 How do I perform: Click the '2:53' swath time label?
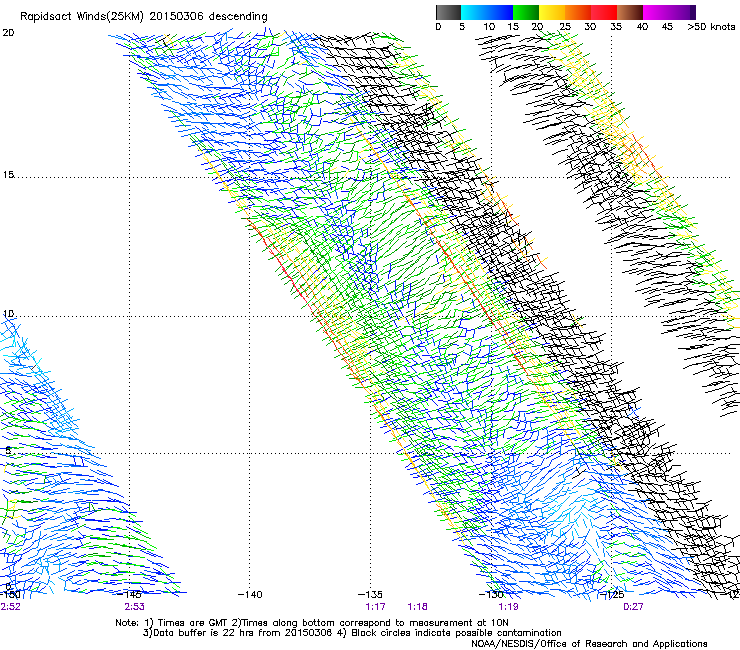(135, 607)
